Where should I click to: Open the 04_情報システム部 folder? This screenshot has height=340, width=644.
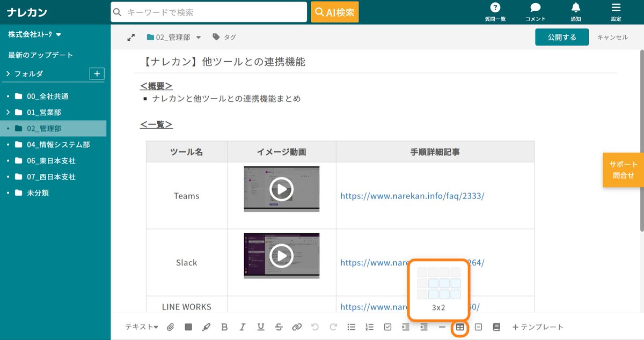58,145
